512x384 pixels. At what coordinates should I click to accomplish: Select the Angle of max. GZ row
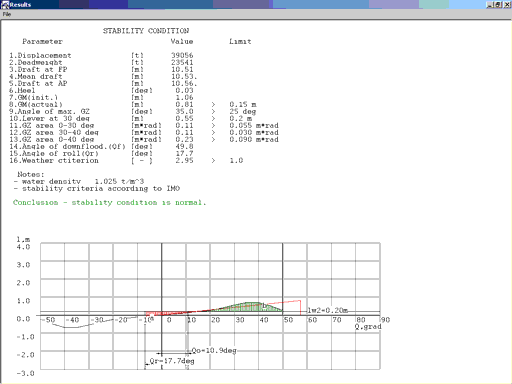pos(133,111)
